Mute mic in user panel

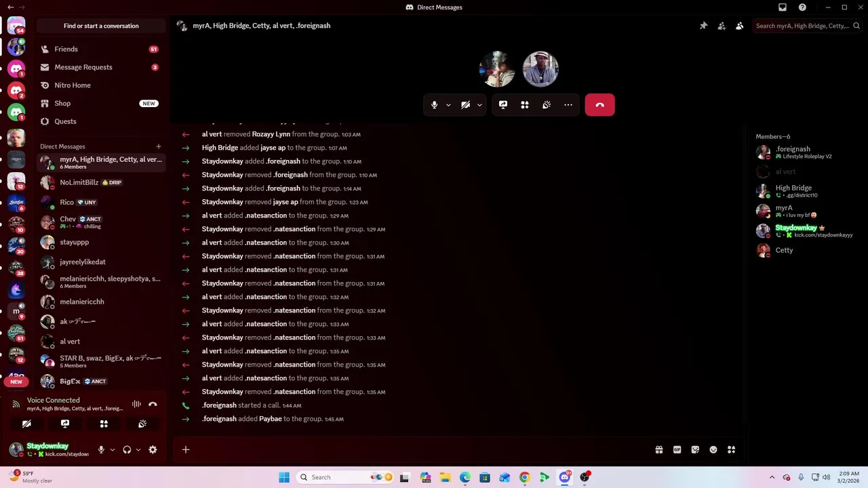(x=101, y=449)
